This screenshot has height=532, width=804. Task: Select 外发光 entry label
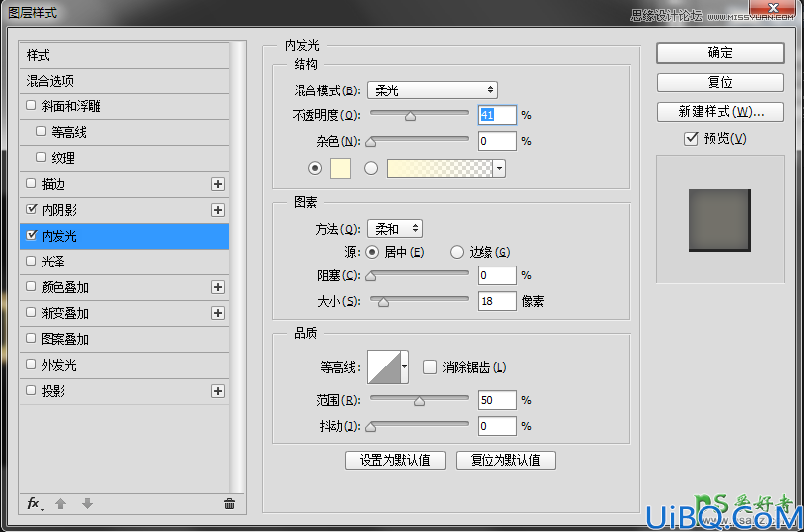pyautogui.click(x=59, y=365)
